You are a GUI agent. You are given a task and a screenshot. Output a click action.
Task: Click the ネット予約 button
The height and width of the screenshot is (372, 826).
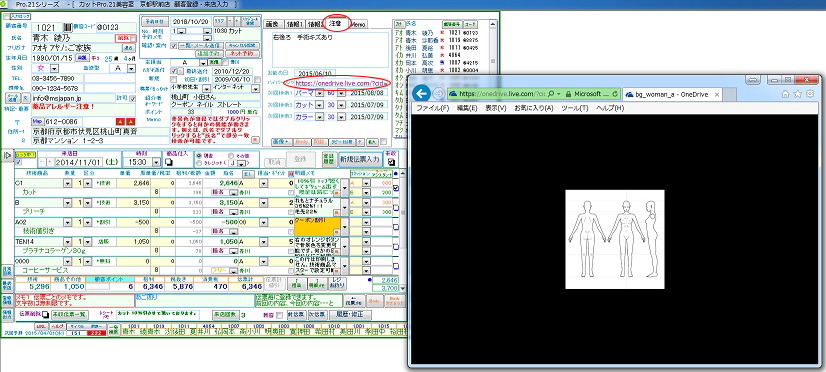tap(242, 53)
